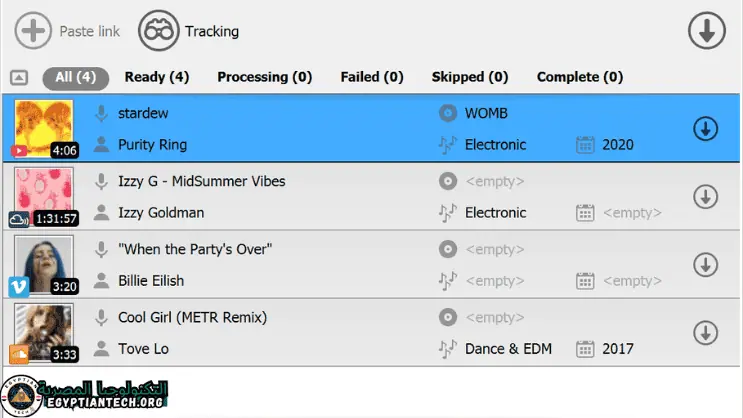The image size is (743, 418).
Task: Switch to the Ready (4) tab
Action: (156, 77)
